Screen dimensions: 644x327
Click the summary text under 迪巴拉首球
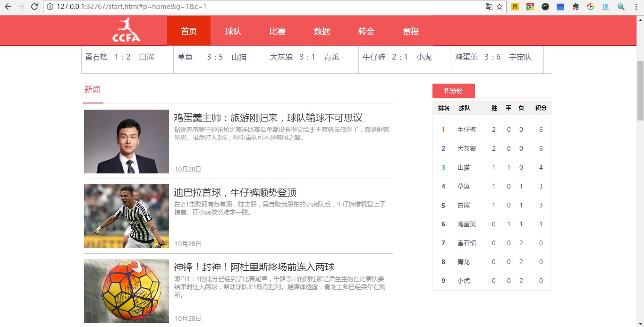coord(280,208)
